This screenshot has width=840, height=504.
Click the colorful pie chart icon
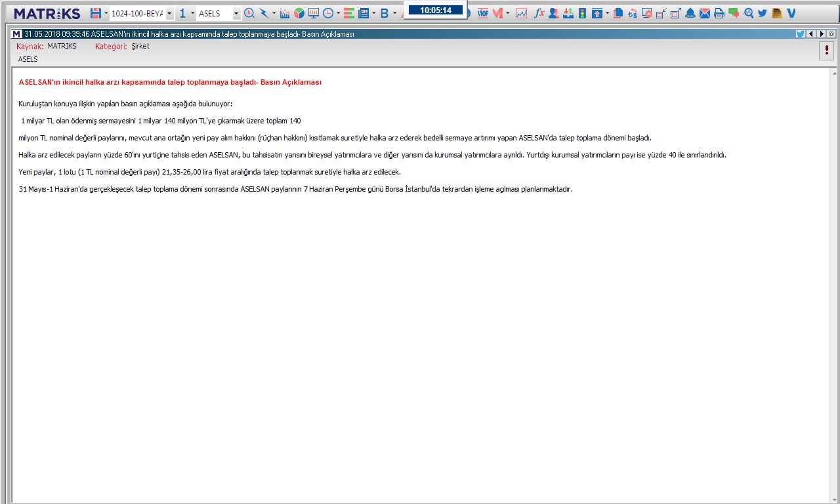pos(299,13)
